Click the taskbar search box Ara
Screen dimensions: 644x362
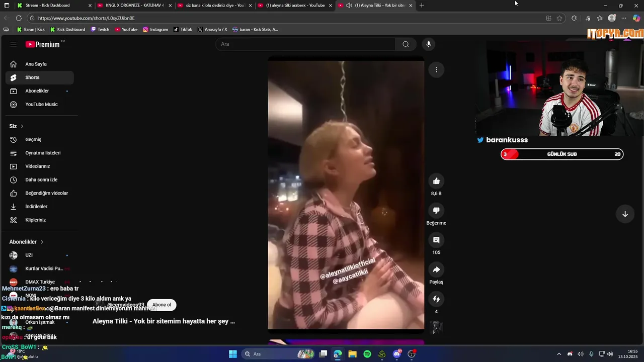click(x=278, y=354)
